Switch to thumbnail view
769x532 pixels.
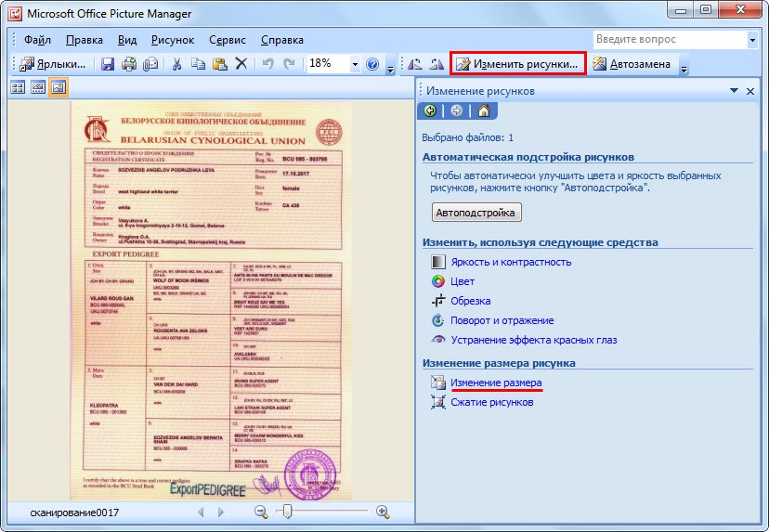point(18,88)
